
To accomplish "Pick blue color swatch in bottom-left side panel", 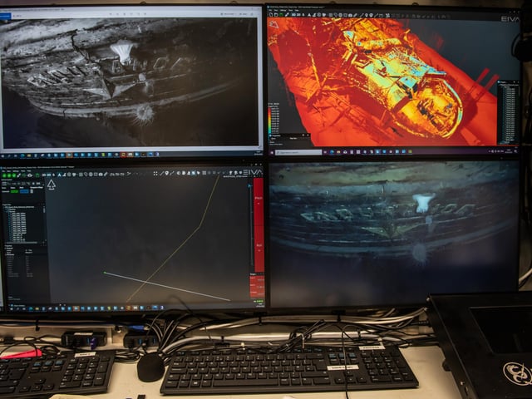I will tap(24, 191).
